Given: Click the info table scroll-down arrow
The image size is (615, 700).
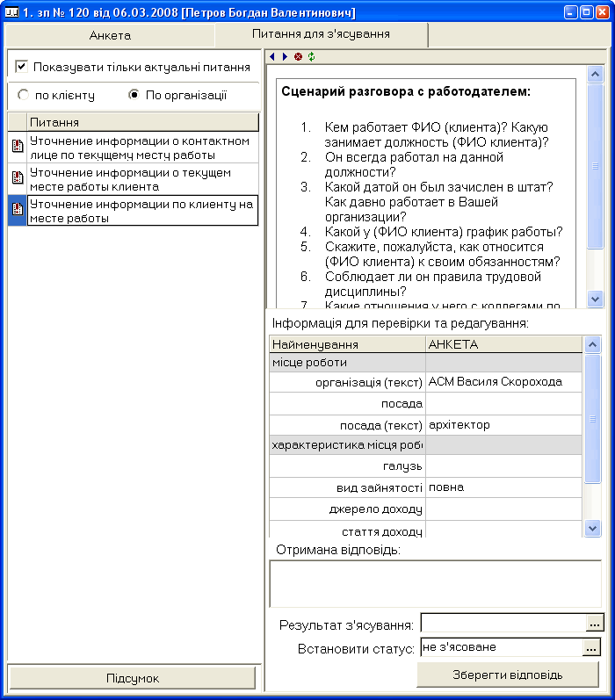Looking at the screenshot, I should 592,529.
